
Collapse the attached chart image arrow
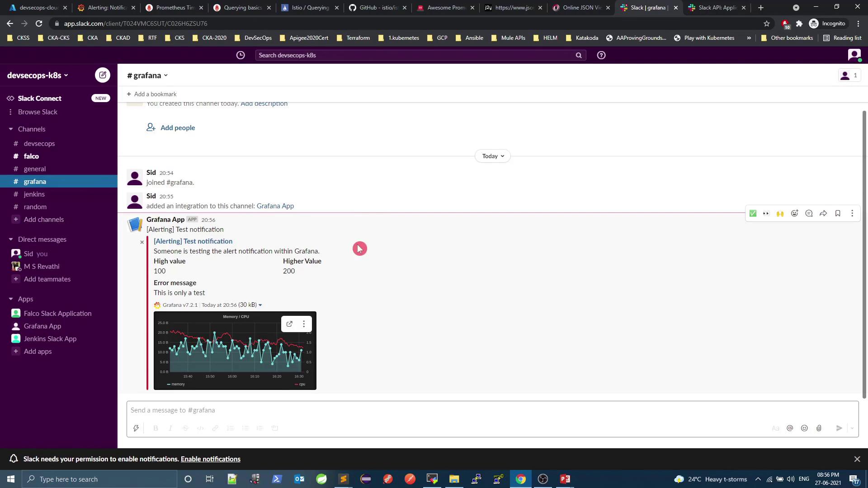tap(260, 305)
